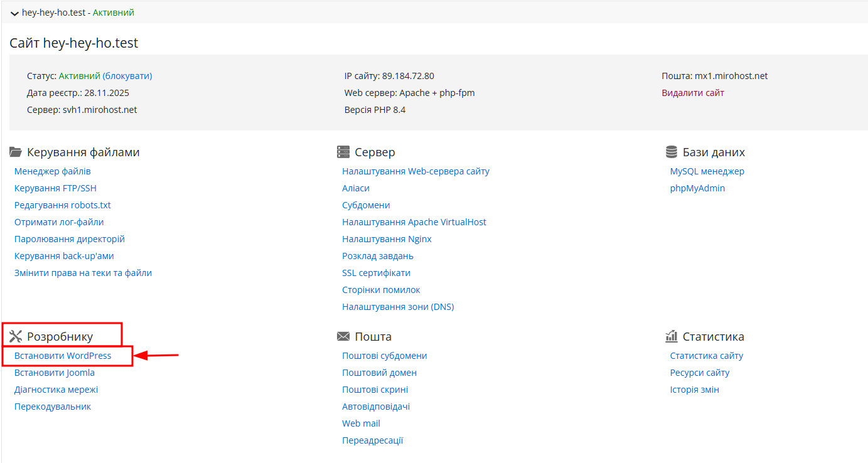Click the envelope icon beside Пошта
This screenshot has height=463, width=868.
tap(343, 336)
